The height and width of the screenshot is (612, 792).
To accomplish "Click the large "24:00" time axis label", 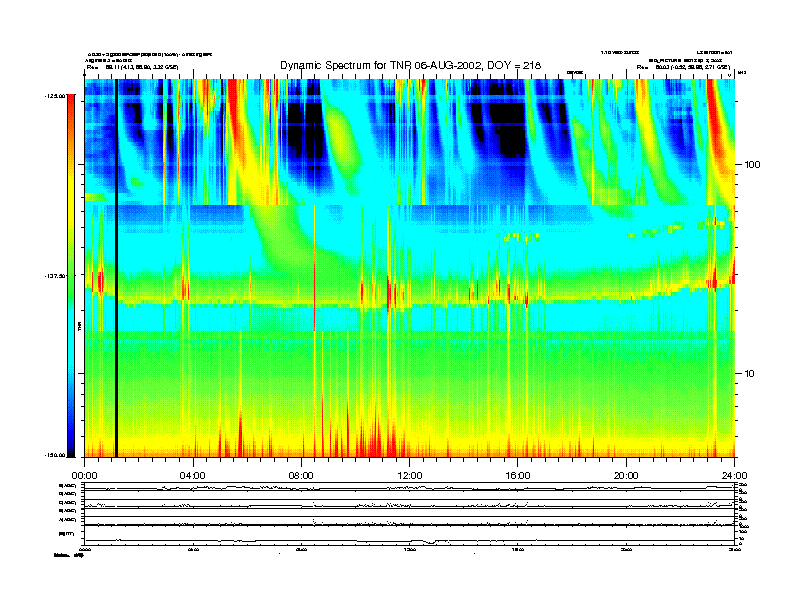I will 735,476.
